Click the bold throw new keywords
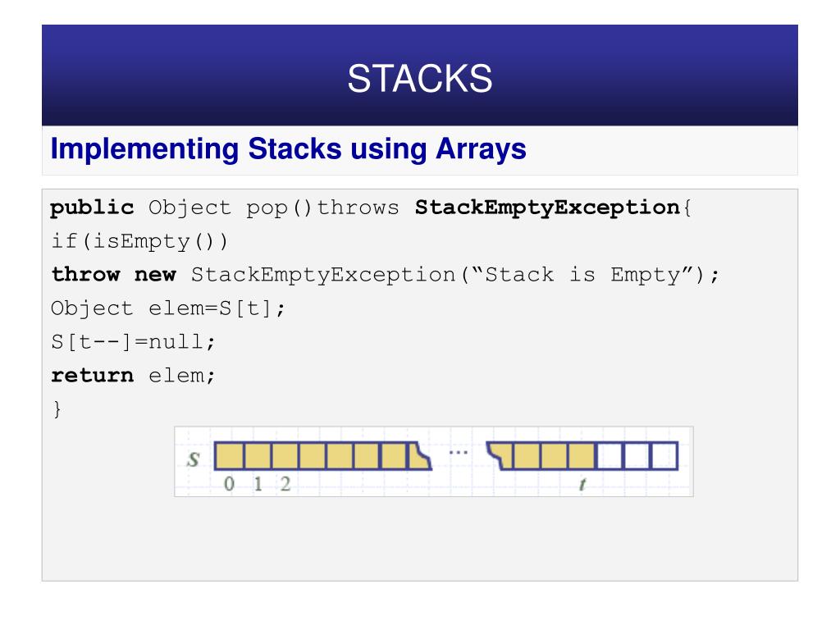This screenshot has height=630, width=840. tap(113, 275)
